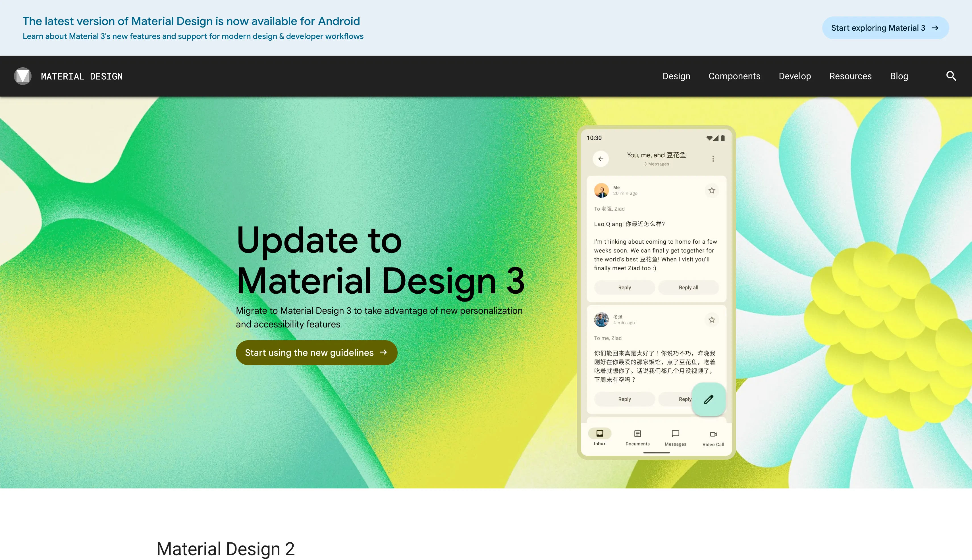The width and height of the screenshot is (972, 560).
Task: Open the Resources navigation item
Action: 850,76
